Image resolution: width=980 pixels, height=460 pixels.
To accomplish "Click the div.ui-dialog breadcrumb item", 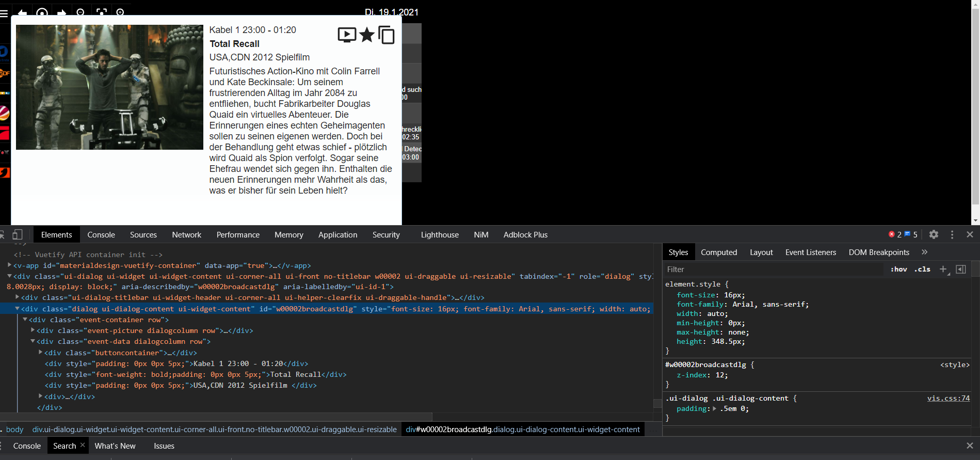I will pyautogui.click(x=215, y=429).
